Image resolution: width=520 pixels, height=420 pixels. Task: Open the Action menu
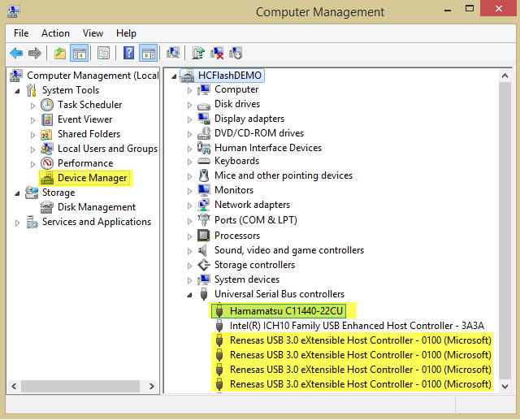pos(55,33)
